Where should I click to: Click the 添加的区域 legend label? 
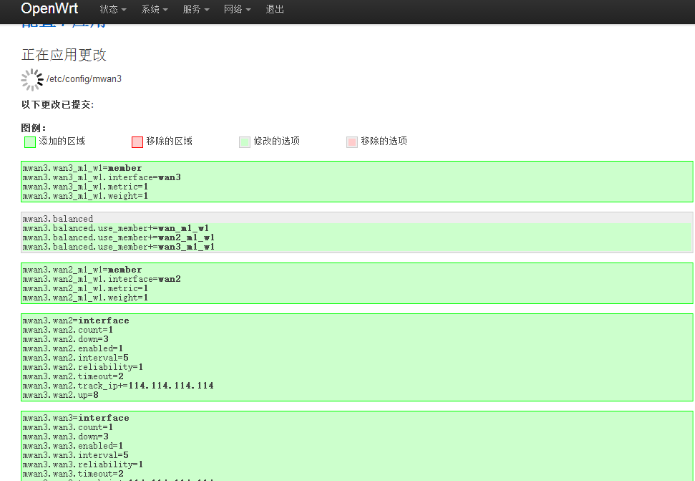[x=62, y=141]
